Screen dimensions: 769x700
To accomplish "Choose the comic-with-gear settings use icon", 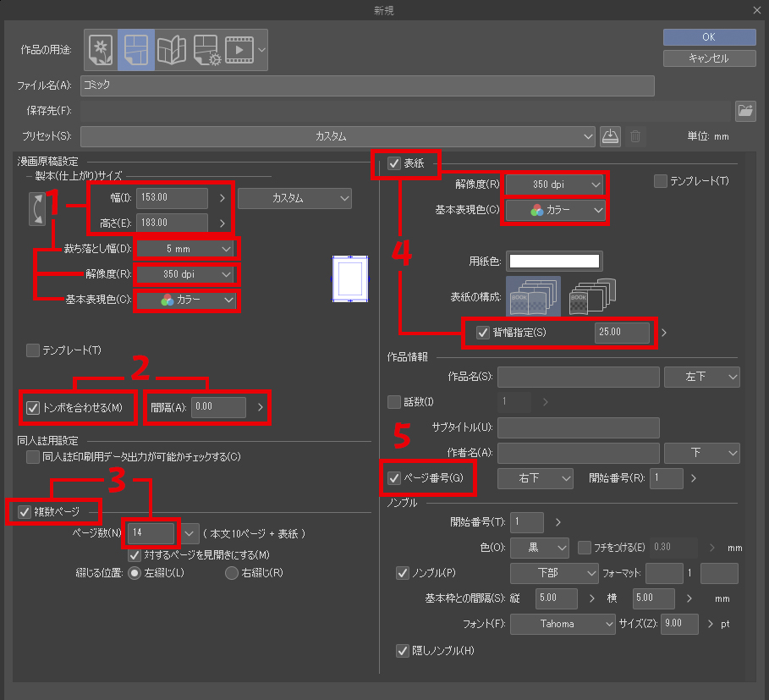I will (206, 50).
